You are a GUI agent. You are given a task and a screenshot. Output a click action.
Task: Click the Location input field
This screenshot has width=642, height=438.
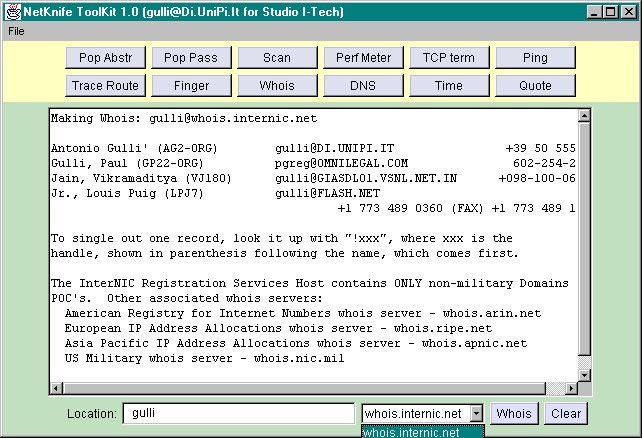click(239, 413)
